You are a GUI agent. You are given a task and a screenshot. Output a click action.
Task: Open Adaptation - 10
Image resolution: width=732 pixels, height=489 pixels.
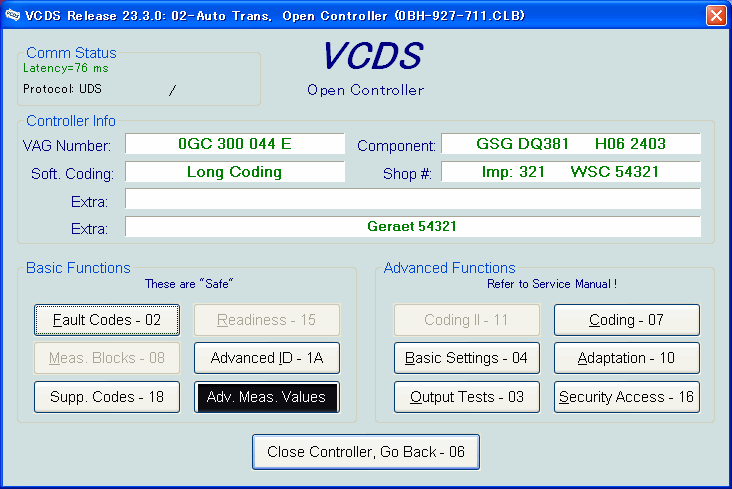(626, 358)
